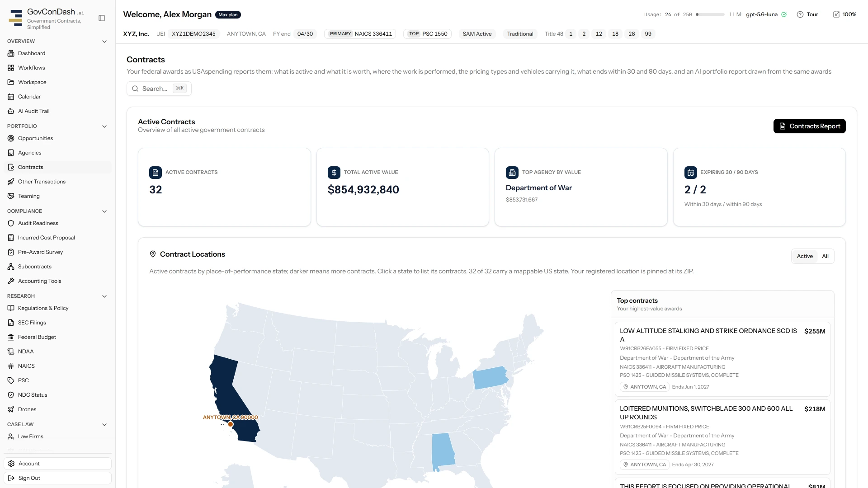This screenshot has height=488, width=868.
Task: Open the Low Altitude Stalking contract card
Action: [x=722, y=359]
